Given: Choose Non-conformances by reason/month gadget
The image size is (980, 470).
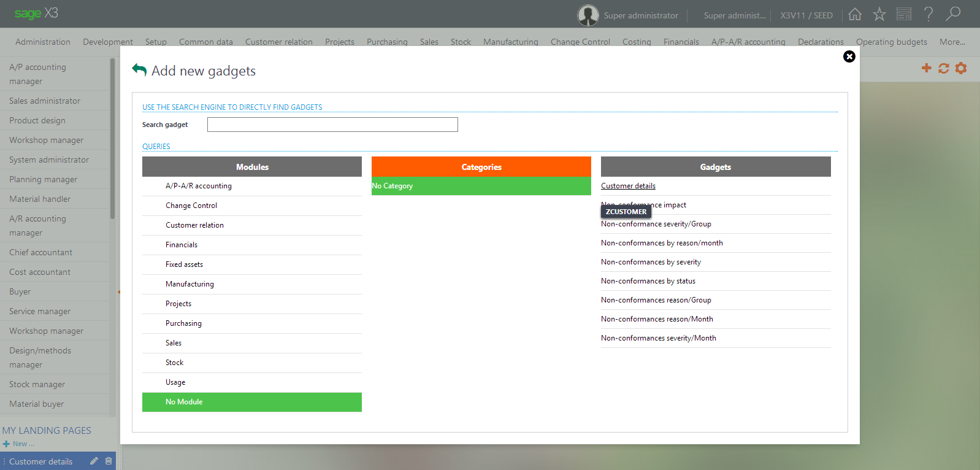Looking at the screenshot, I should 662,243.
